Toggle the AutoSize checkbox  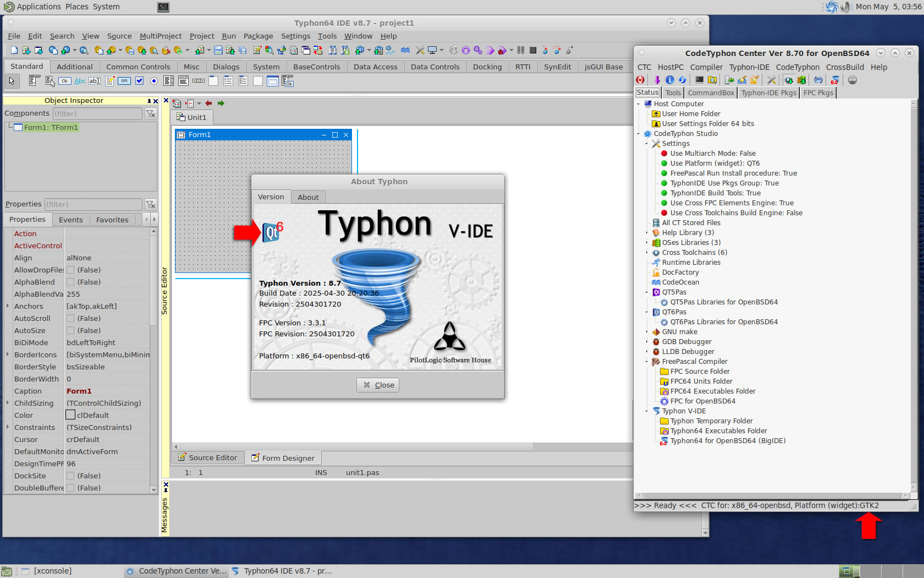point(70,330)
